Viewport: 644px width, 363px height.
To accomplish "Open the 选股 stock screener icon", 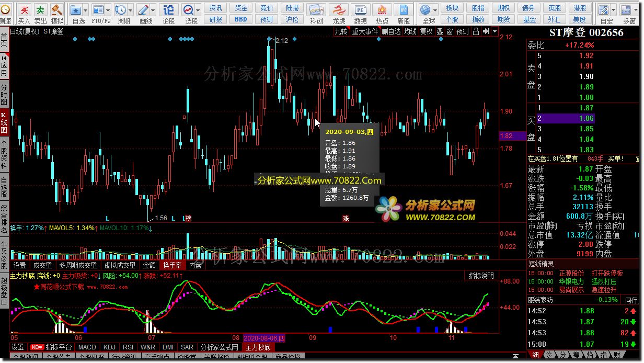I will 188,10.
